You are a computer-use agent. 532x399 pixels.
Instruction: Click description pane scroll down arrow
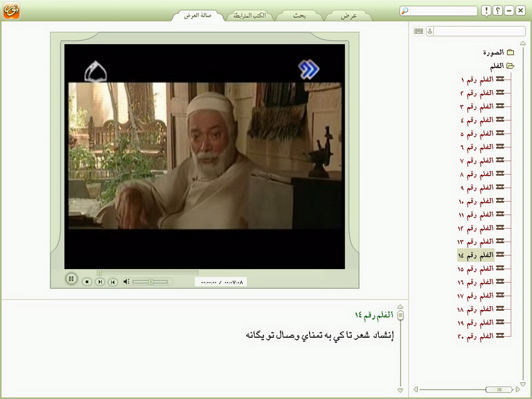(401, 390)
